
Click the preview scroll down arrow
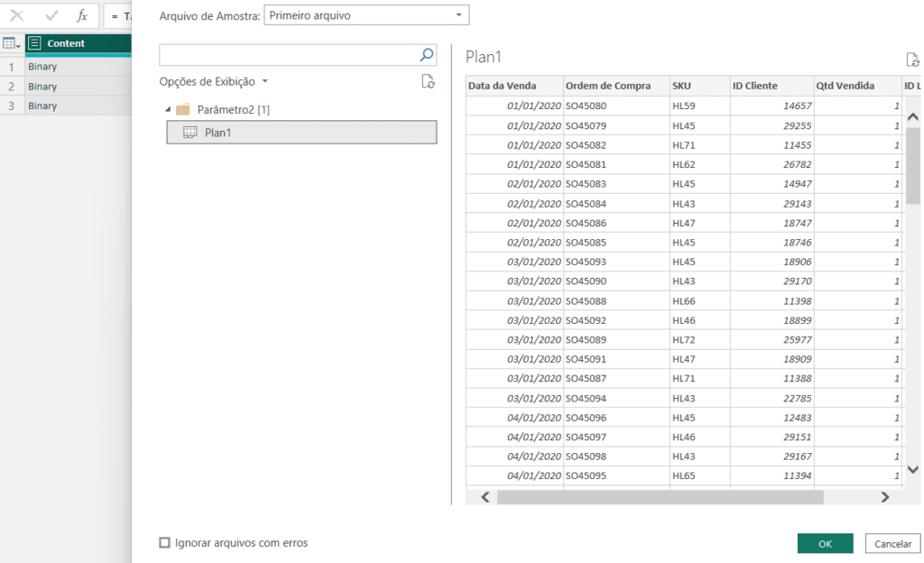913,469
